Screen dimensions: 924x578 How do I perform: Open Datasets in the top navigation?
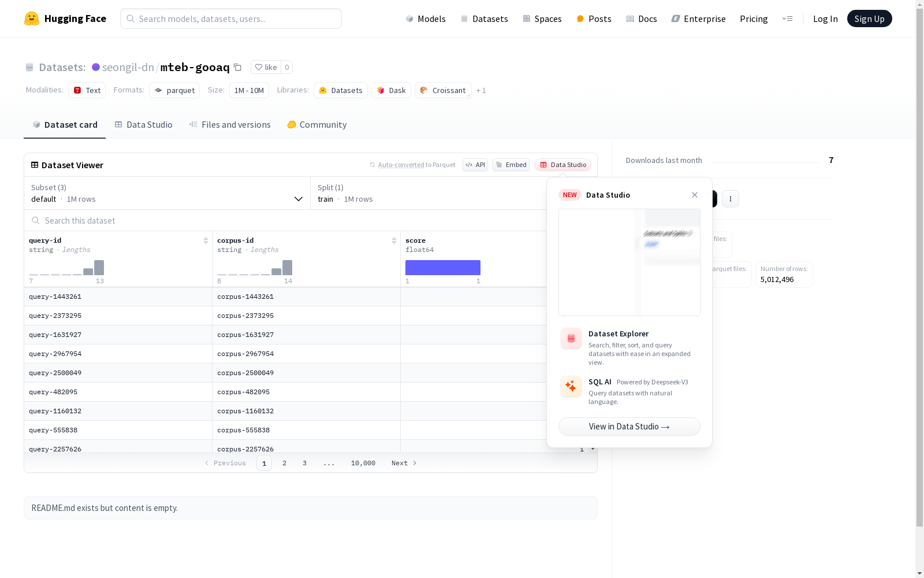point(484,18)
